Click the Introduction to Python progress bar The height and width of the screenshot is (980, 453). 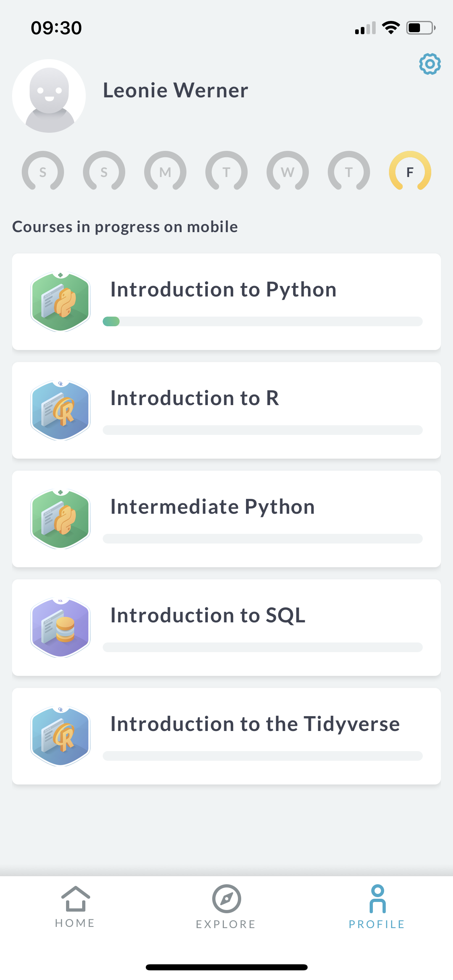pyautogui.click(x=263, y=321)
